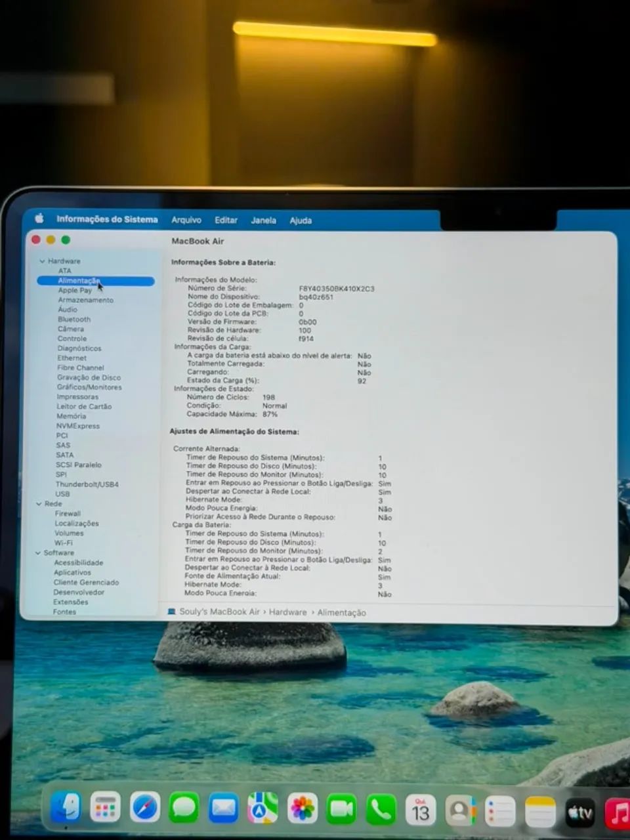Open Reminders from the Dock
The height and width of the screenshot is (840, 630).
coord(500,812)
